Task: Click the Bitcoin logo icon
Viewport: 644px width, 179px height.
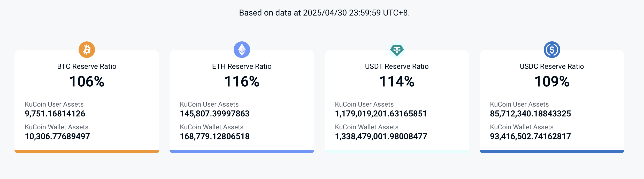Action: tap(87, 50)
